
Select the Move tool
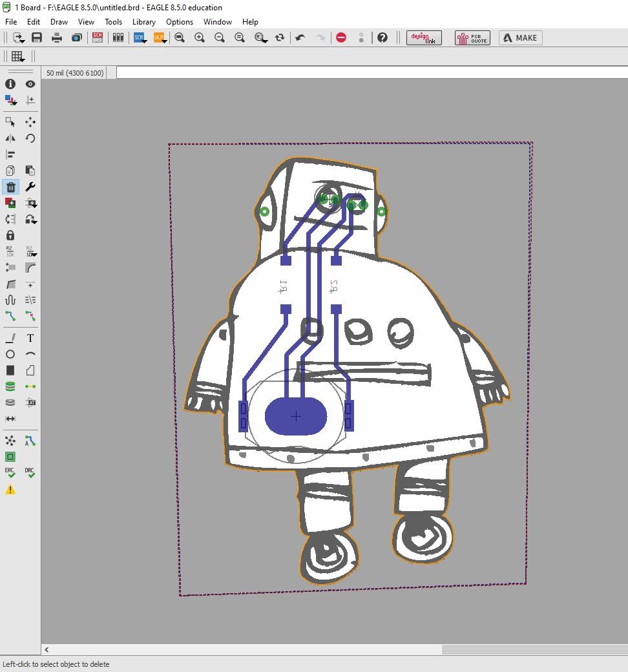pos(30,122)
